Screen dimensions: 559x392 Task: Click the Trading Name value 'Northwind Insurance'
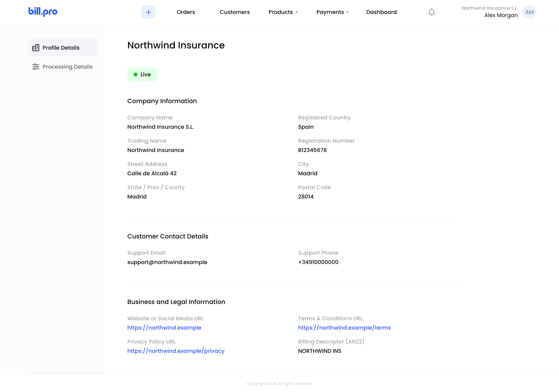point(156,150)
